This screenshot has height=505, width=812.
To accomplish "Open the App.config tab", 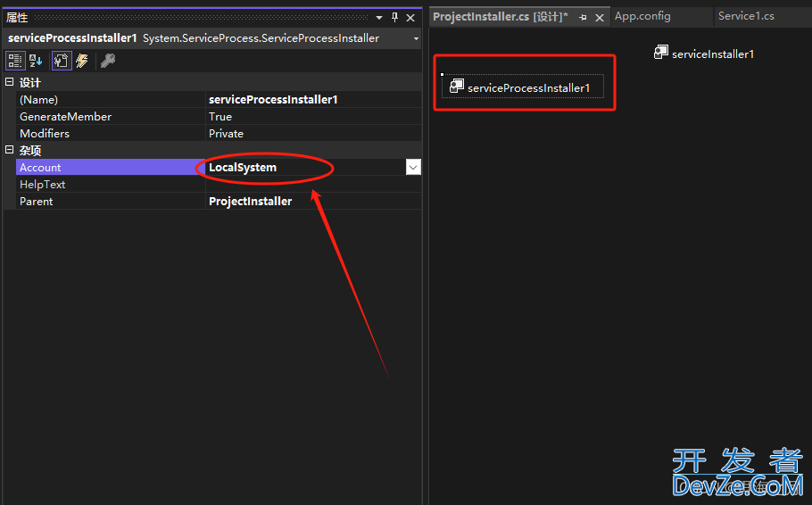I will pyautogui.click(x=642, y=16).
